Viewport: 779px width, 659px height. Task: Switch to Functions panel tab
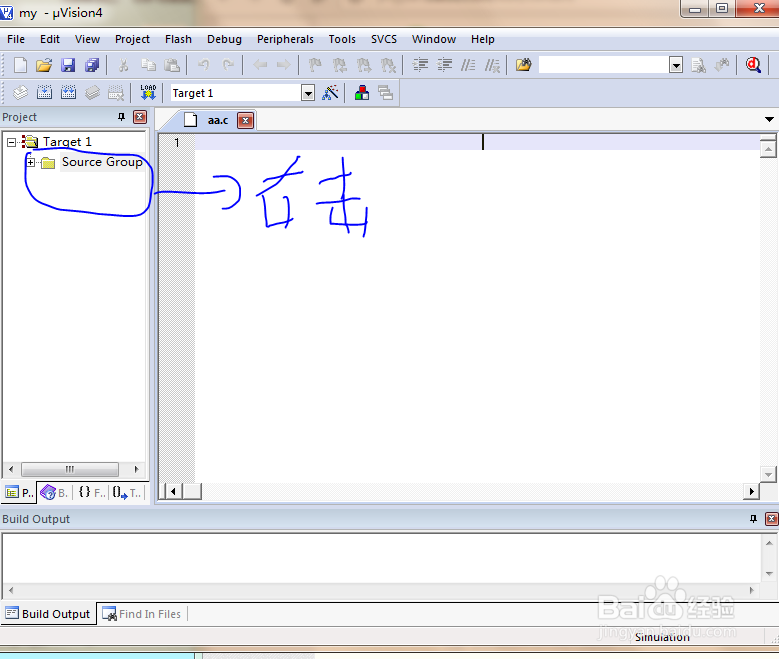(91, 493)
